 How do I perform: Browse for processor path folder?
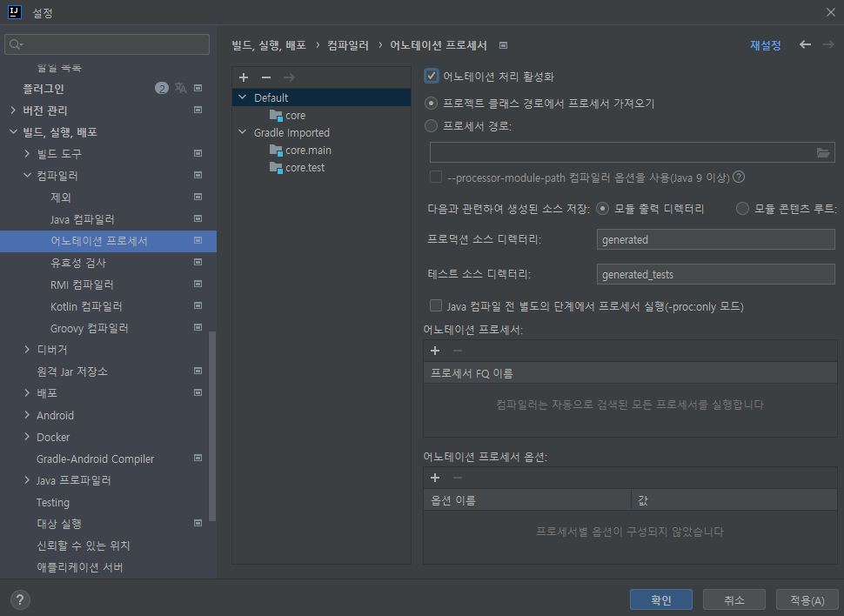click(x=823, y=153)
